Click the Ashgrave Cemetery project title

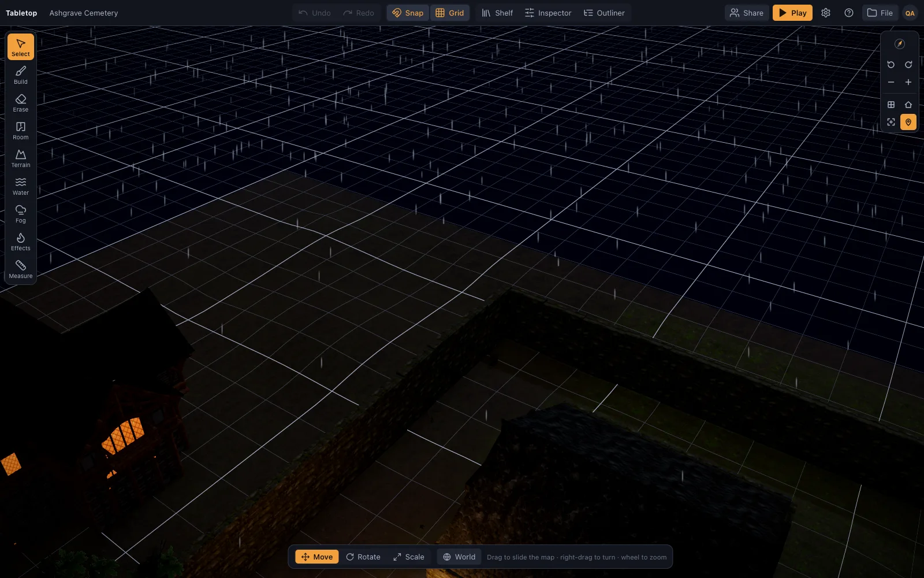[x=84, y=13]
